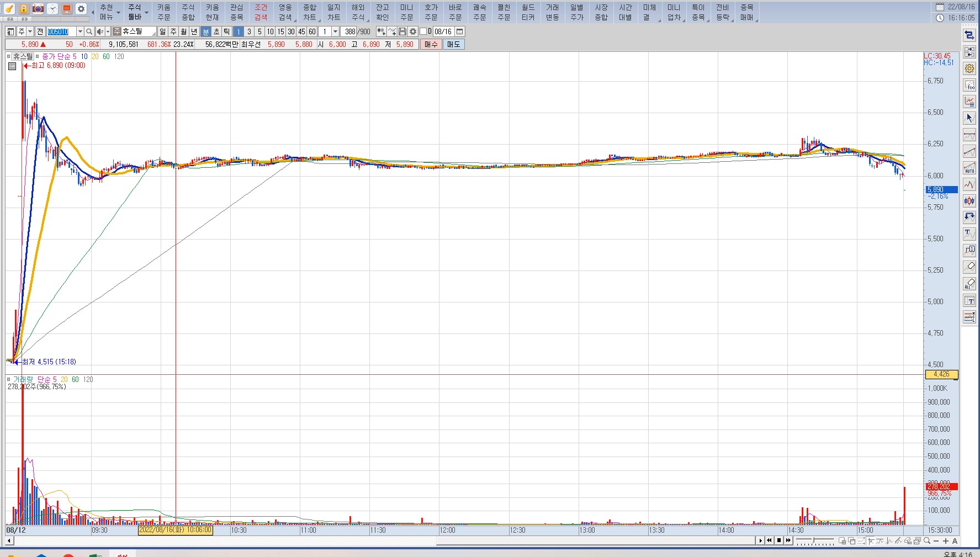Click the system clock showing 오후 4:16
This screenshot has height=557, width=980.
click(x=958, y=554)
